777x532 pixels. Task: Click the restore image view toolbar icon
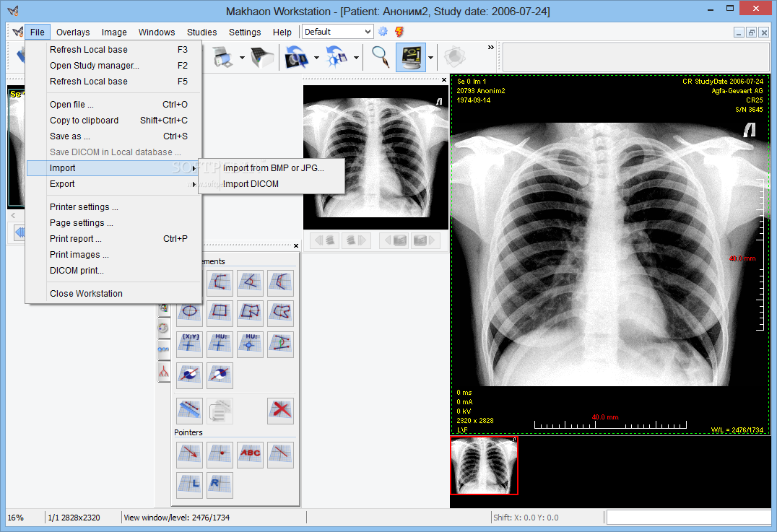pos(297,58)
